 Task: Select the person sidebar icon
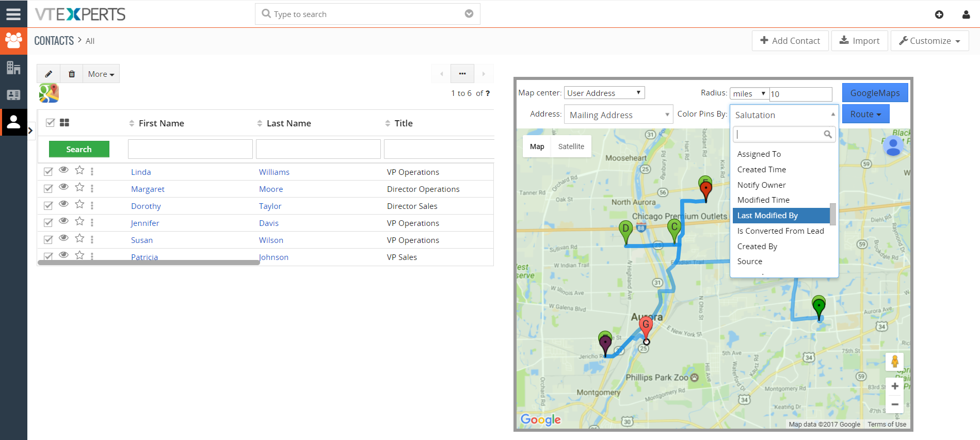coord(13,122)
